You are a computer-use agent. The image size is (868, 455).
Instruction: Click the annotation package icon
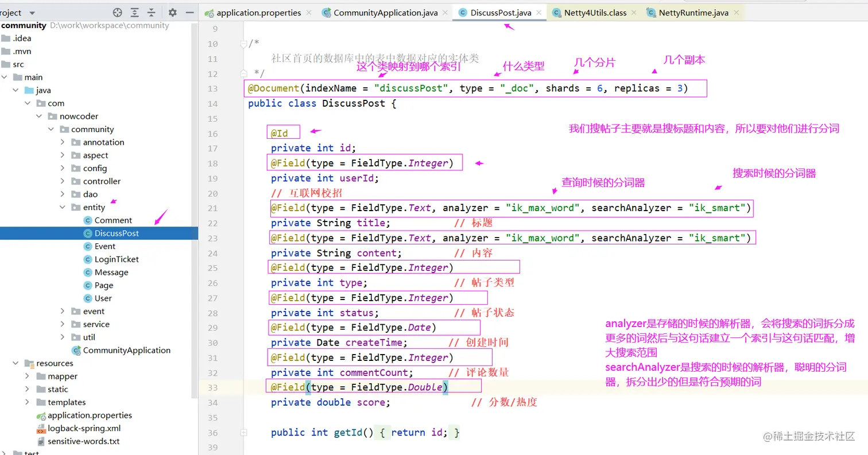(x=76, y=142)
